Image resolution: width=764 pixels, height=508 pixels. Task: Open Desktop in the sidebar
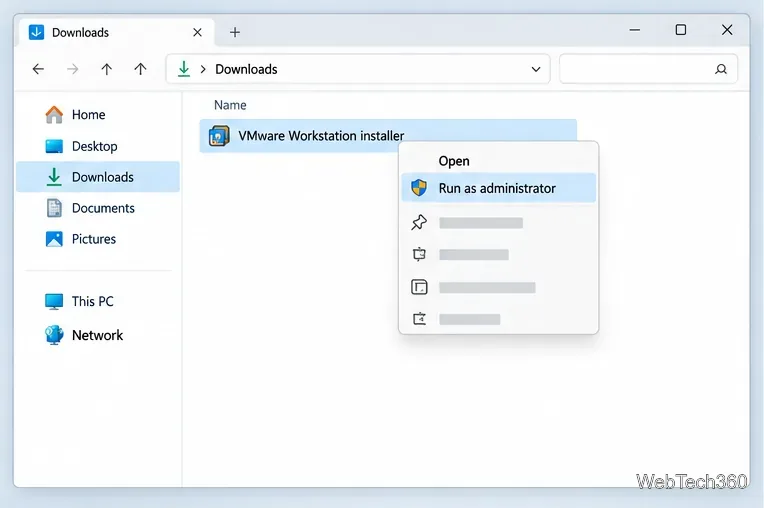pos(97,146)
